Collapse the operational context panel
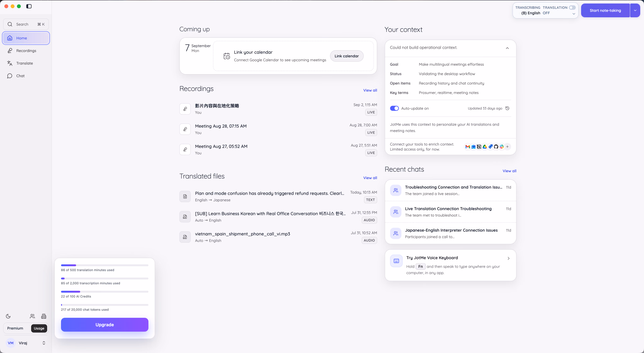 point(507,48)
